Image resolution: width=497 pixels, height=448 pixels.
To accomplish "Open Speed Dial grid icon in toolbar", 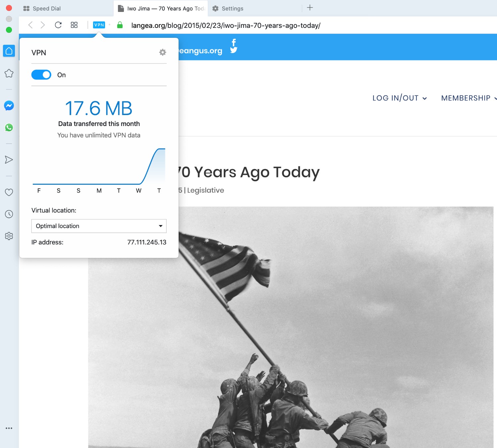I will (74, 25).
